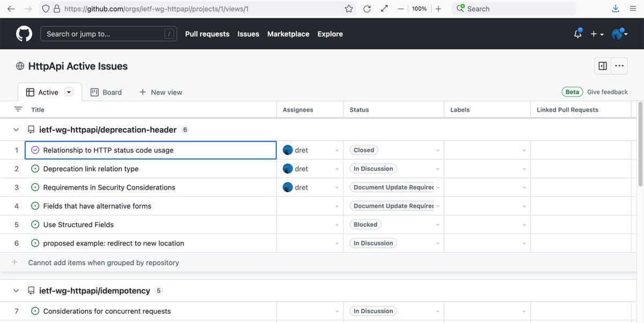Image resolution: width=644 pixels, height=323 pixels.
Task: Click the HttpApi Active Issues title
Action: point(78,66)
